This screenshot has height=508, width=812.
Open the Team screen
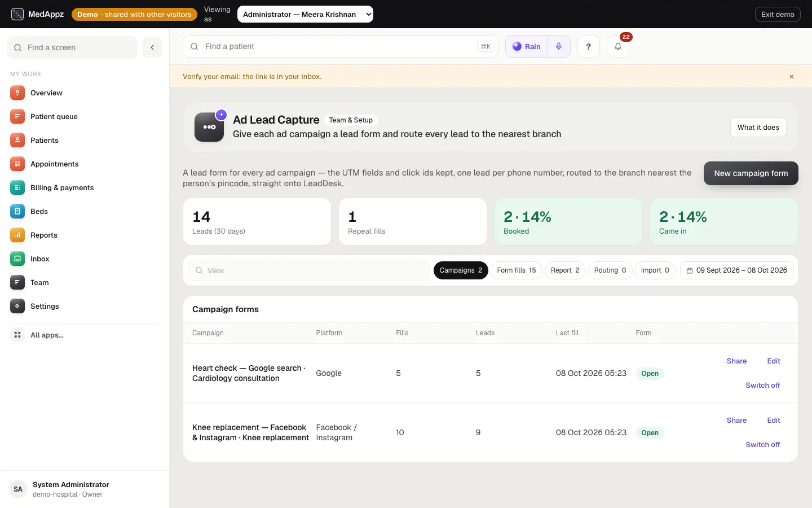85,283
